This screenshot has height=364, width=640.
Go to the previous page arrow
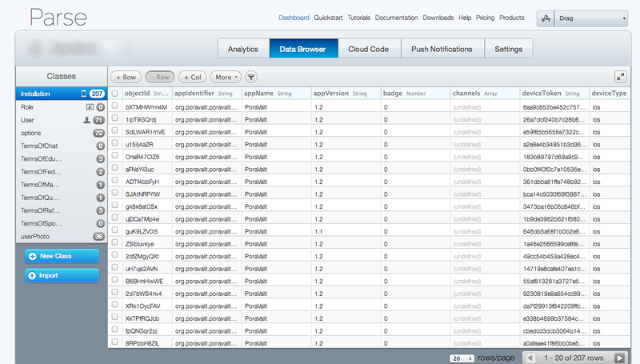pos(530,358)
